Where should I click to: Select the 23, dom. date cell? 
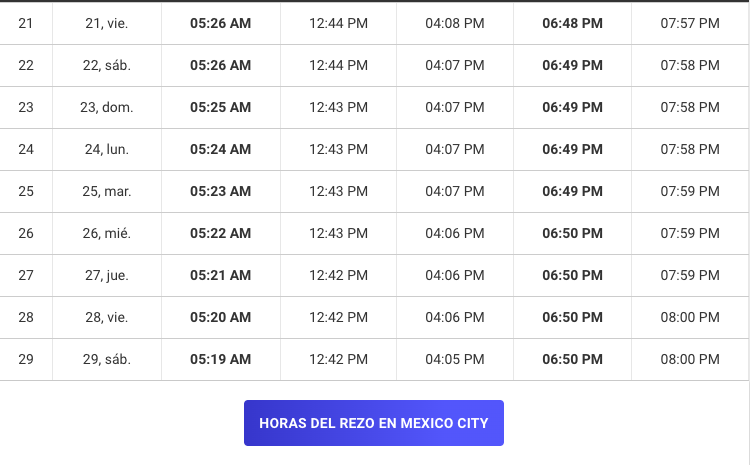[107, 107]
